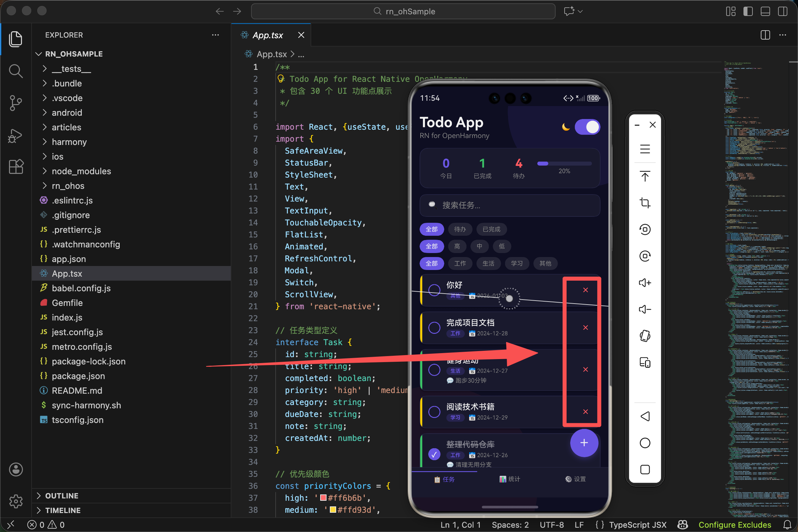
Task: Open Run and Debug view
Action: pos(16,136)
